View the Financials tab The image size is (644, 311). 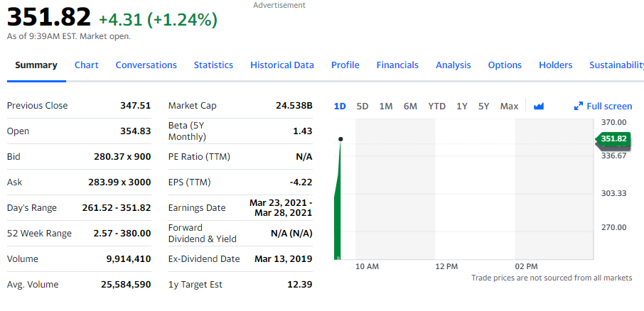coord(397,65)
